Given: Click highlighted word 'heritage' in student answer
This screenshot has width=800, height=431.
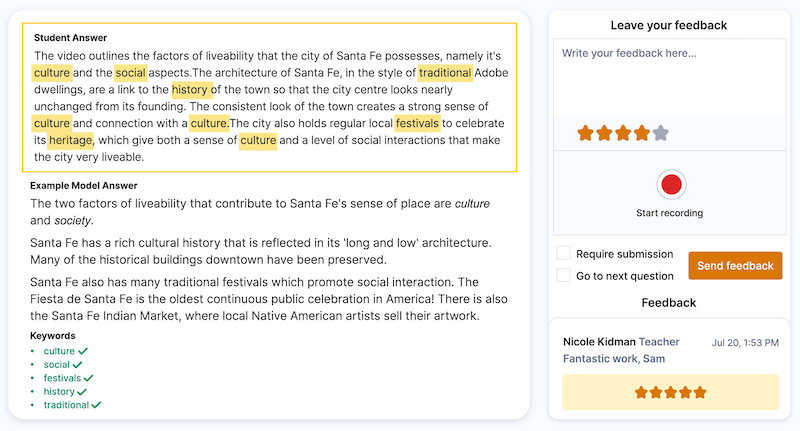Looking at the screenshot, I should (70, 140).
